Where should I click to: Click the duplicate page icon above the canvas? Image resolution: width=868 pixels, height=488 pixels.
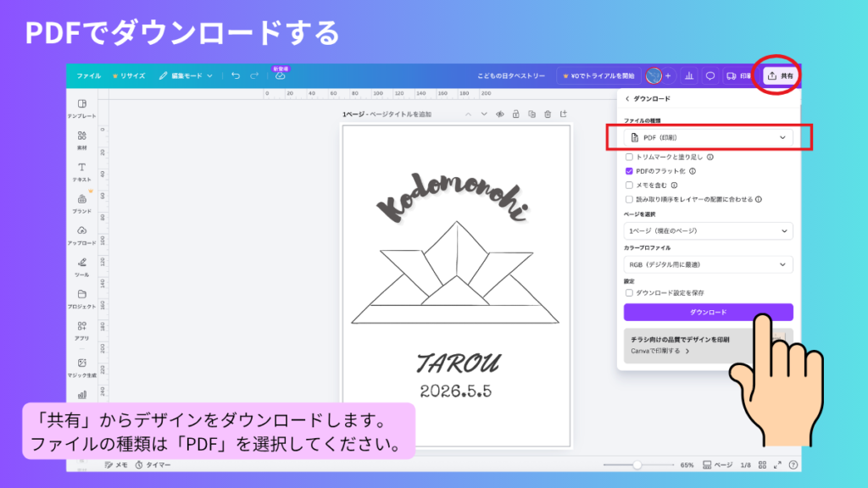(x=531, y=114)
